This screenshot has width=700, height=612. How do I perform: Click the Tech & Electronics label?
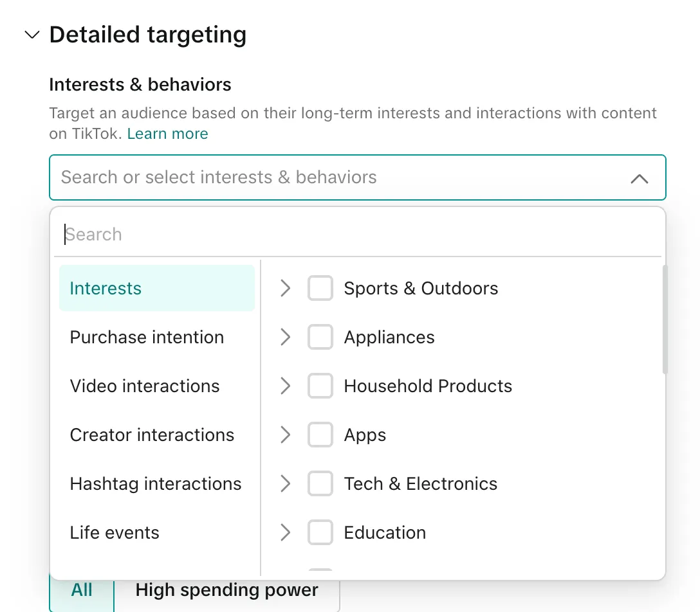tap(421, 483)
